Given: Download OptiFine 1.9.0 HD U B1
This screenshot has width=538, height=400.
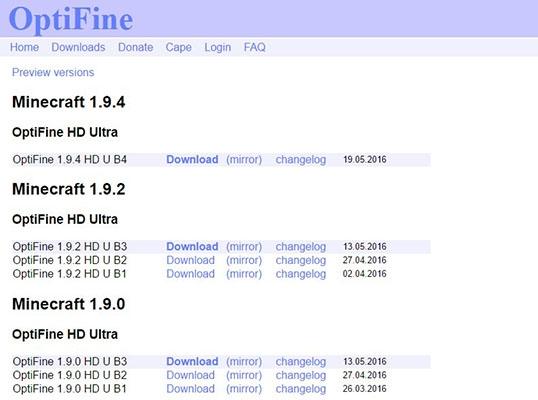Looking at the screenshot, I should pyautogui.click(x=190, y=389).
